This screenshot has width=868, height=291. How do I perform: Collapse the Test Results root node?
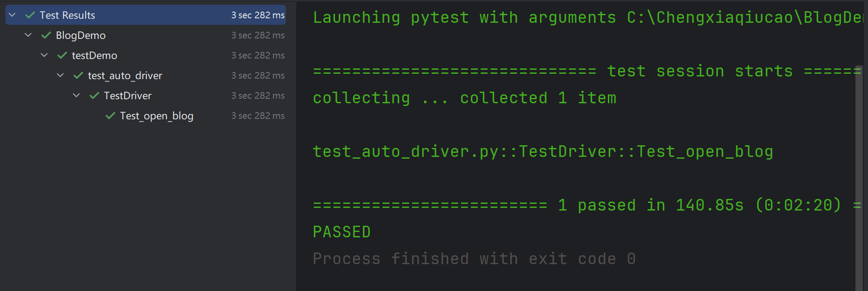coord(12,15)
